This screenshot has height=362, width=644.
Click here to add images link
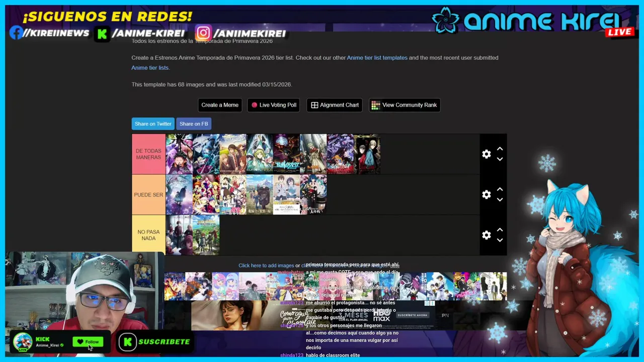click(266, 265)
